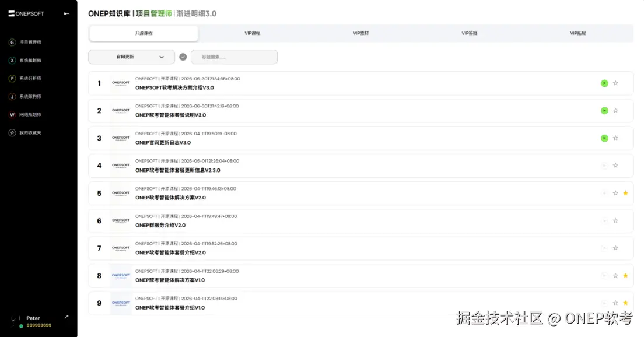Click the outline star for ONEP软考智能体解决方案V1.0
The height and width of the screenshot is (337, 644).
click(615, 275)
